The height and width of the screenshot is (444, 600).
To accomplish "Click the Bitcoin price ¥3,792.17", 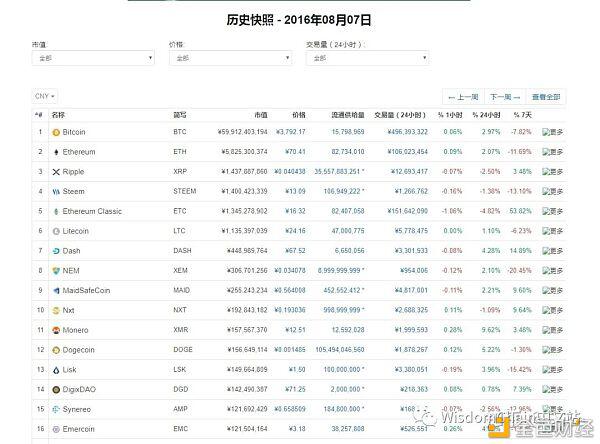I will pyautogui.click(x=291, y=132).
